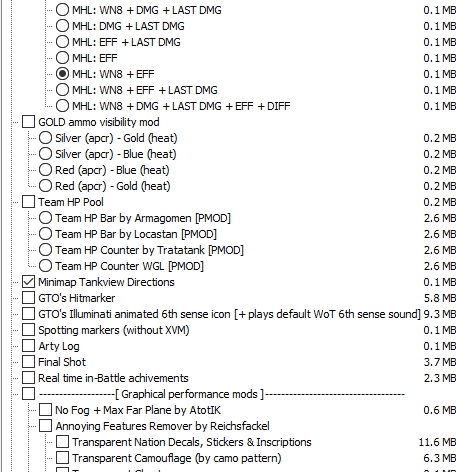Click the 'GOLD ammo visibility mod' label
The width and height of the screenshot is (456, 472).
99,122
